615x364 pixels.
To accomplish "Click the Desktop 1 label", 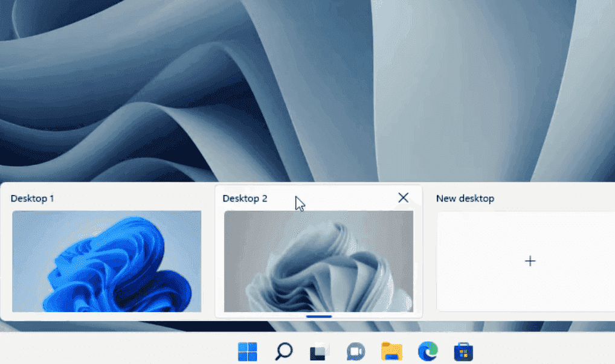I will click(x=32, y=199).
